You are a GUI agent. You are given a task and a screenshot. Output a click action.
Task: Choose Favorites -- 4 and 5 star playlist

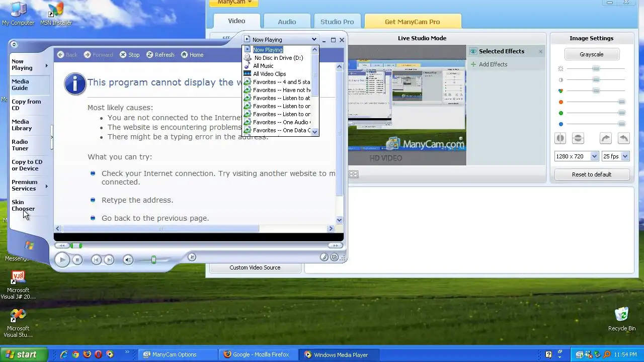(277, 82)
